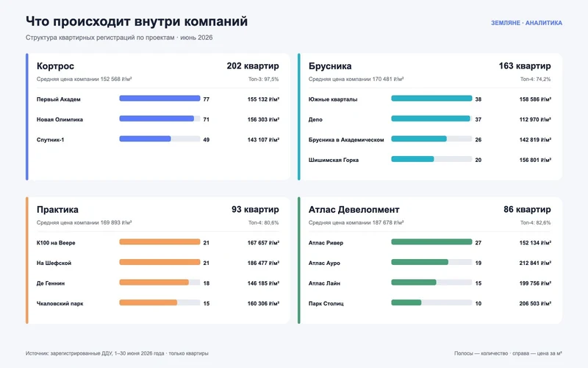Click the Источник footnote about ДДУ
Screen dimensions: 588x368
[117, 353]
